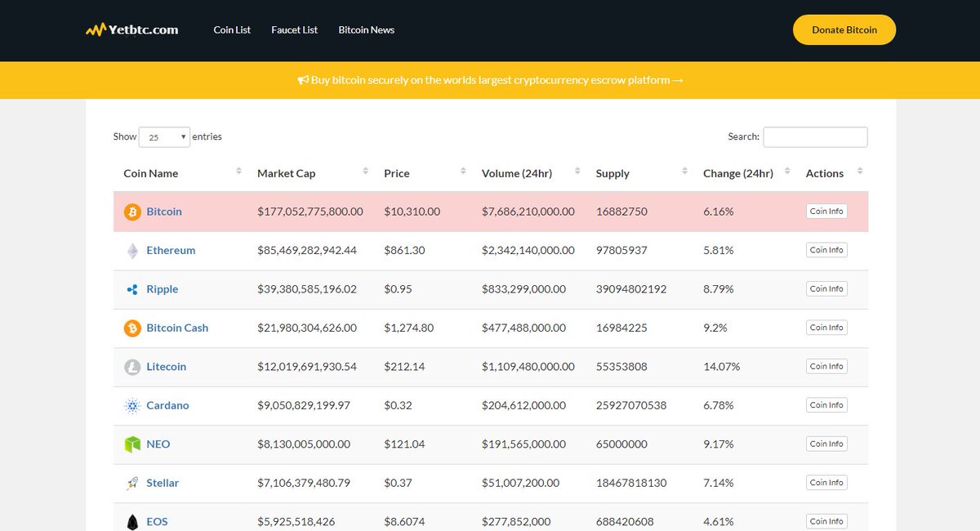980x531 pixels.
Task: Select Bitcoin price $10,310.00
Action: coord(412,212)
